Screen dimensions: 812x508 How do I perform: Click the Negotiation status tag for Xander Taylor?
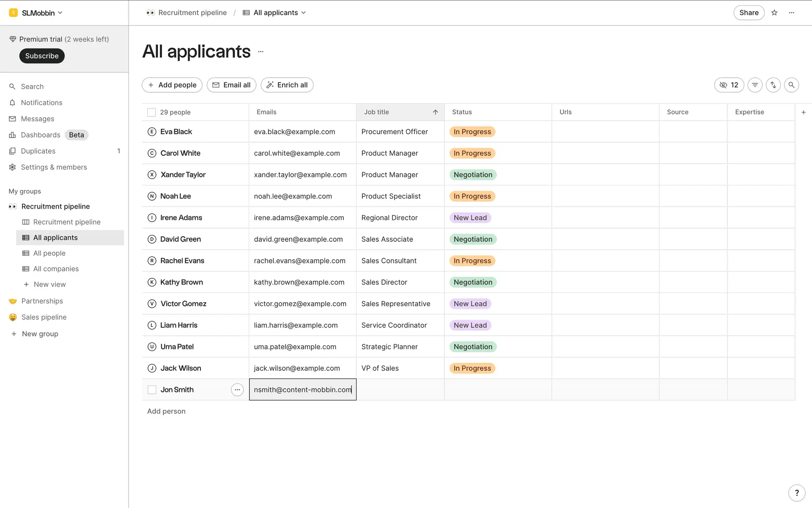coord(473,175)
